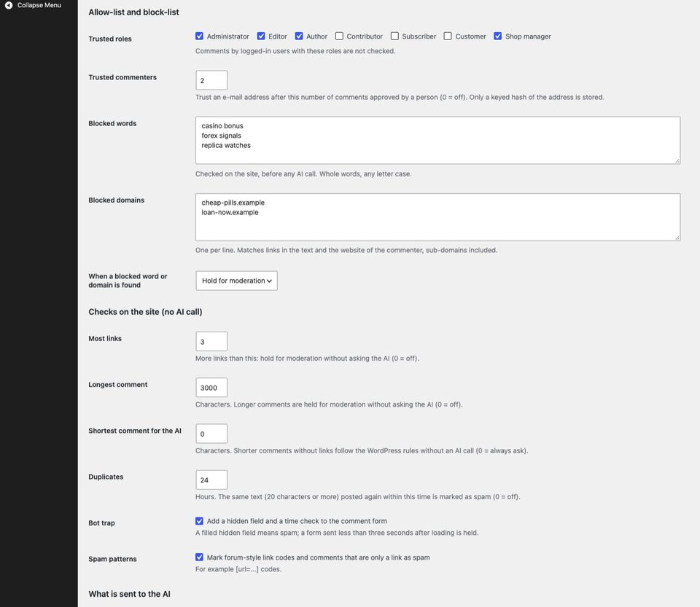Click the 'replica watches' line in Blocked words

[226, 146]
